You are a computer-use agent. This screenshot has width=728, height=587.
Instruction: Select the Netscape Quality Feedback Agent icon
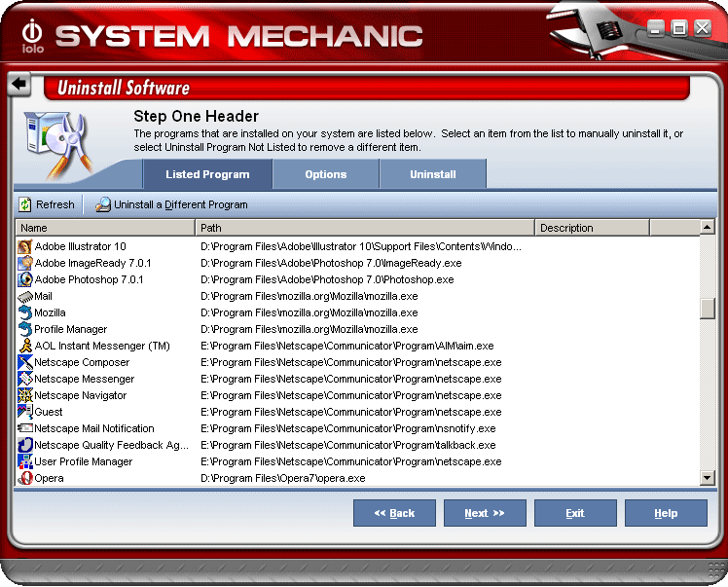(x=25, y=445)
